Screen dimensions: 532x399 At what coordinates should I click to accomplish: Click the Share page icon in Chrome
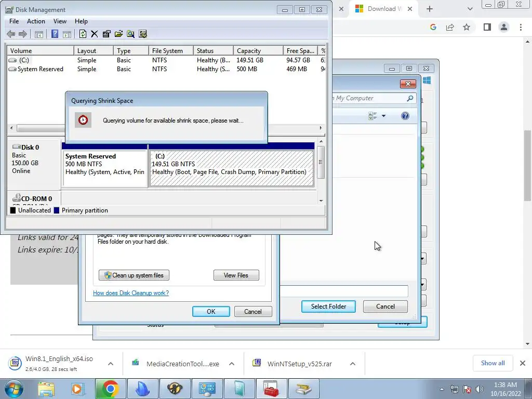450,27
